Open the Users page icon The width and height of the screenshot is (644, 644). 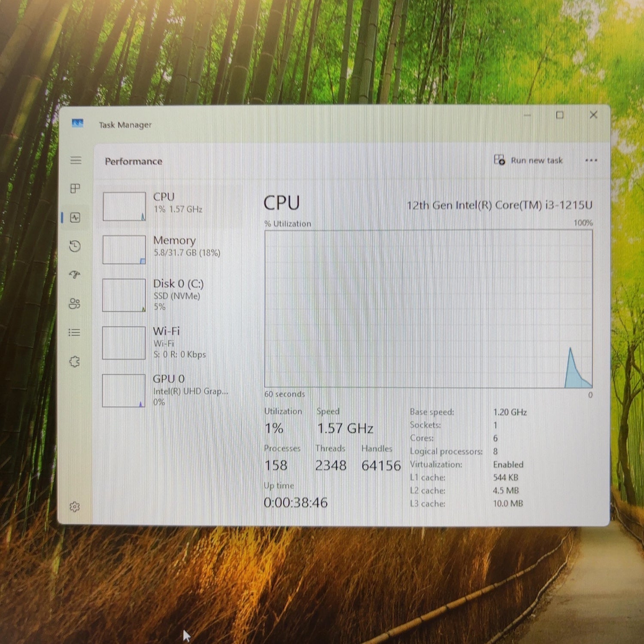75,304
